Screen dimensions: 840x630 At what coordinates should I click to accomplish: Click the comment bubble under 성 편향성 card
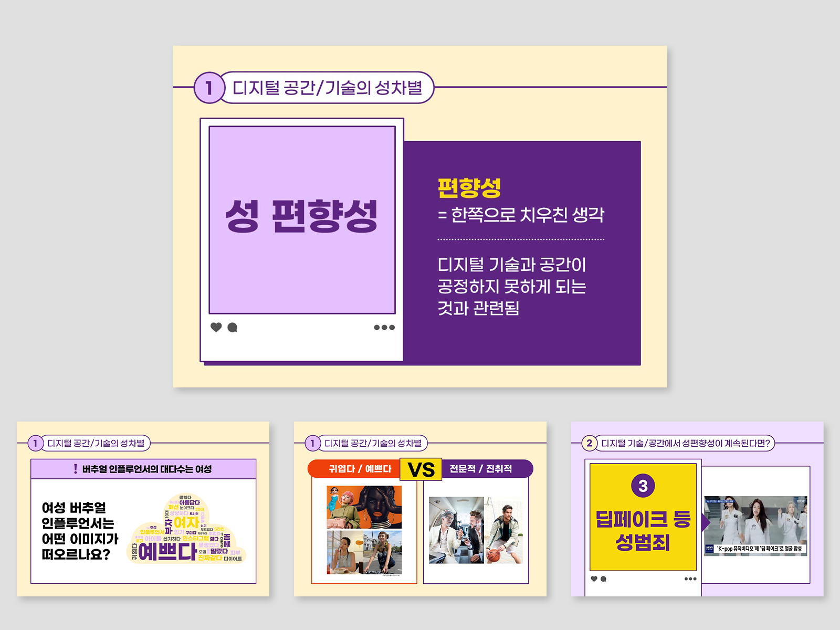pos(233,328)
